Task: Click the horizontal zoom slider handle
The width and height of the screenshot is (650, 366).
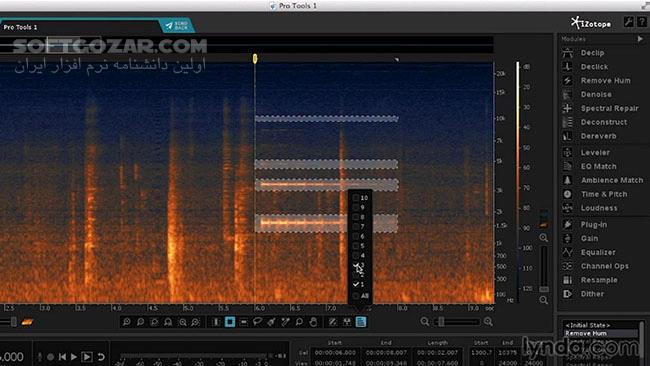Action: (441, 322)
